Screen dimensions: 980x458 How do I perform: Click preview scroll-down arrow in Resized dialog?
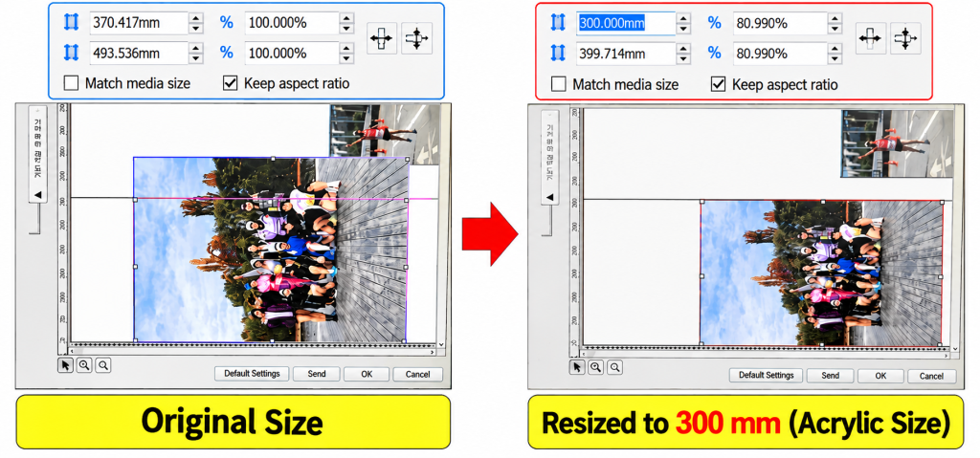pos(954,347)
